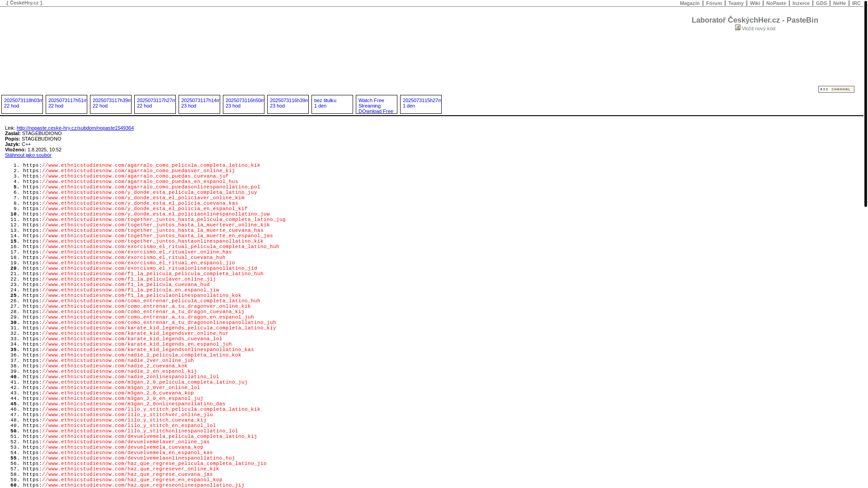868x488 pixels.
Task: Click line 5 agarralo_como_puedasonlinespanollatino_pol
Action: 142,187
